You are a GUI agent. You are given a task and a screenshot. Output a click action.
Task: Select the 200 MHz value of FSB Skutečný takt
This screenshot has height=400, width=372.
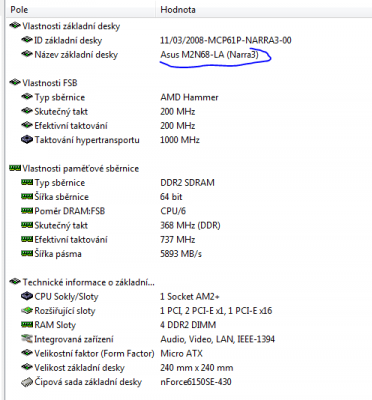[178, 111]
